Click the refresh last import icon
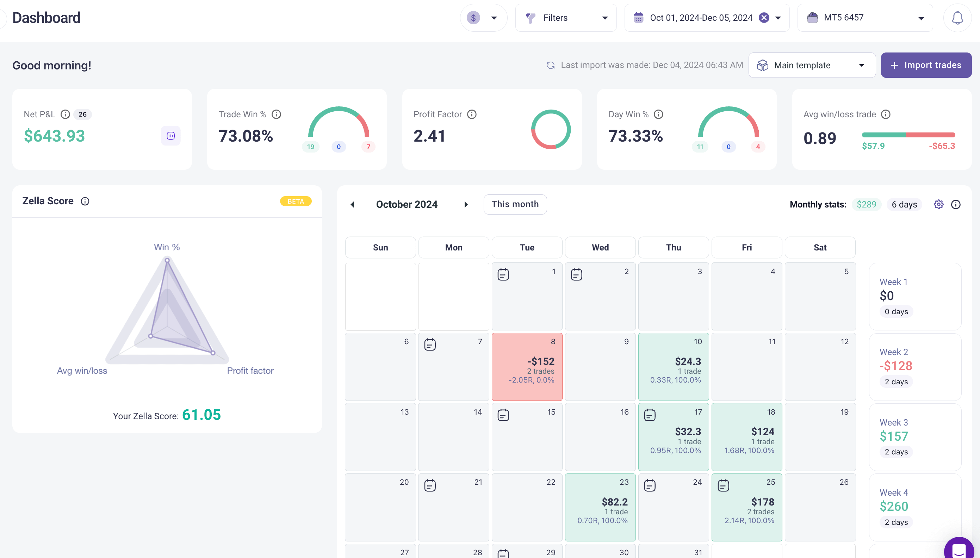980x558 pixels. [x=551, y=65]
